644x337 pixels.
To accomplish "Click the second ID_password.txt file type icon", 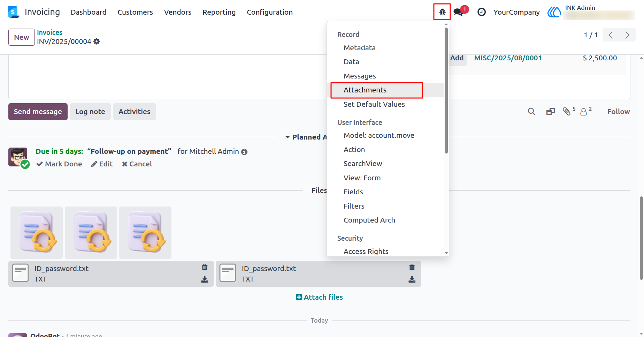I will [228, 273].
